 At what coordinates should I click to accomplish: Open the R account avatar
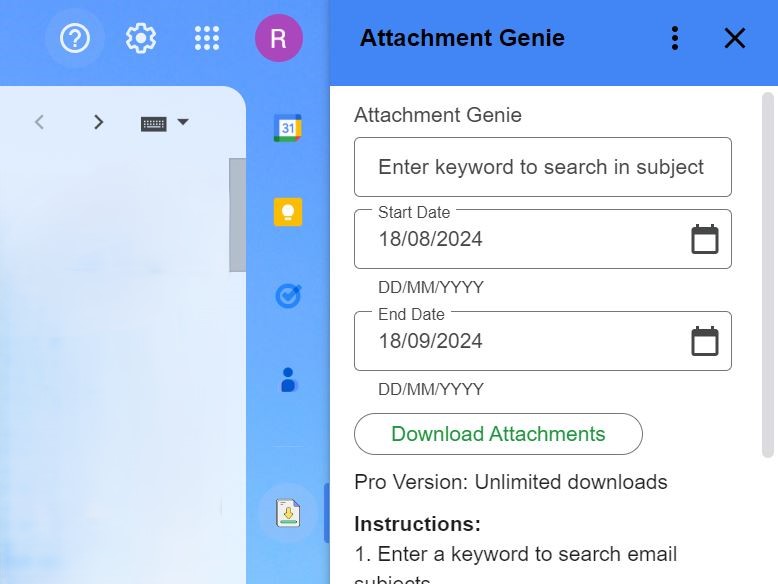coord(278,38)
